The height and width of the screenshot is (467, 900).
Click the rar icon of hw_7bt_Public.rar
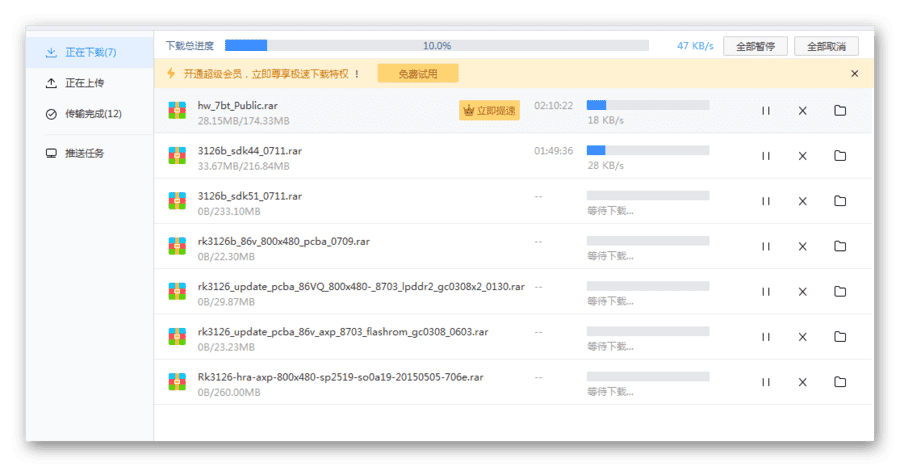(x=177, y=110)
